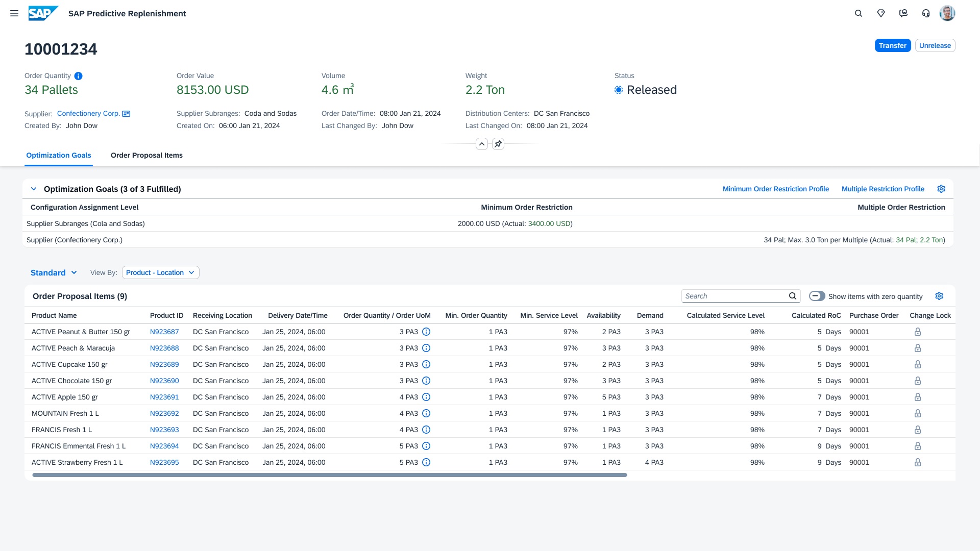Click the Order Quantity info icon
This screenshot has height=551, width=980.
point(78,76)
